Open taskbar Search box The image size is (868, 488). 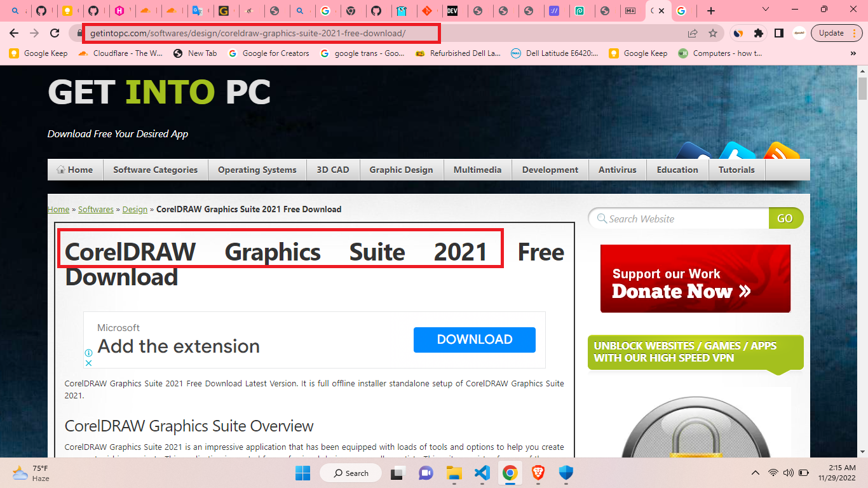[x=350, y=473]
